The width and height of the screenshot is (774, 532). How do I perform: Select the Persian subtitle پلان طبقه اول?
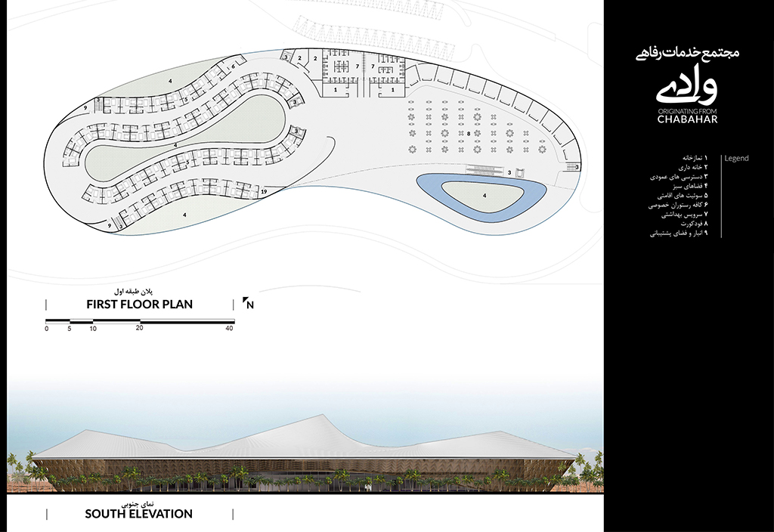click(x=138, y=291)
